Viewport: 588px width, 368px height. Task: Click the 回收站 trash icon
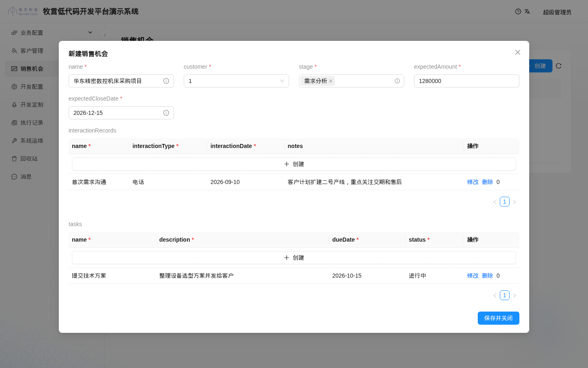coord(14,159)
